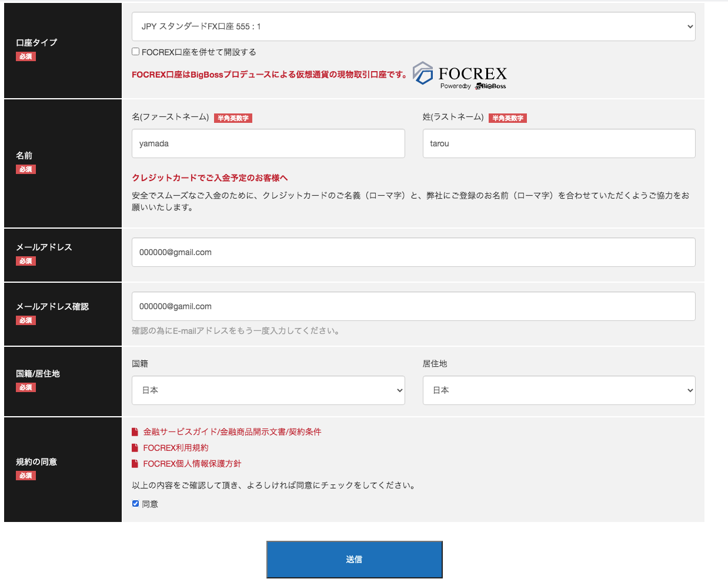Click the 国籍/居住地 row label
Screen dimensions: 728x579
tap(38, 374)
